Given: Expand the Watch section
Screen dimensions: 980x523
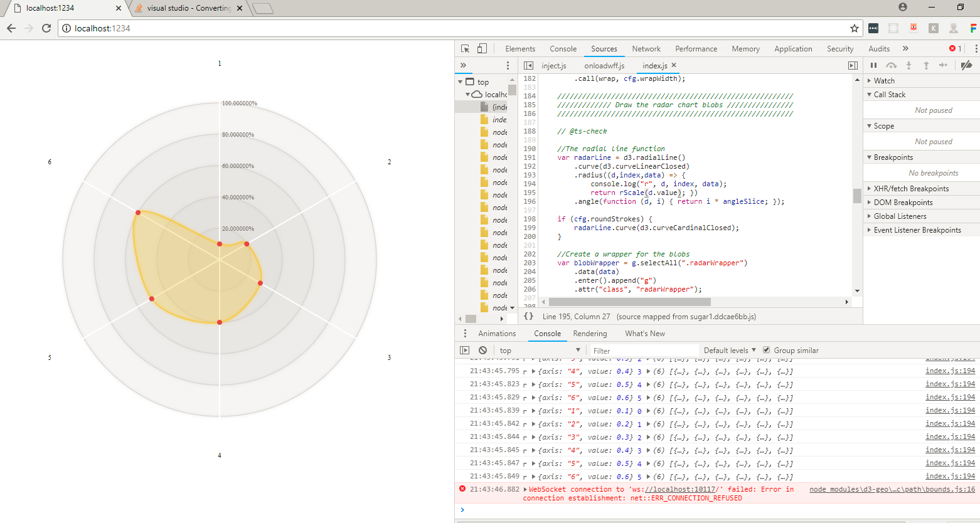Looking at the screenshot, I should 884,81.
